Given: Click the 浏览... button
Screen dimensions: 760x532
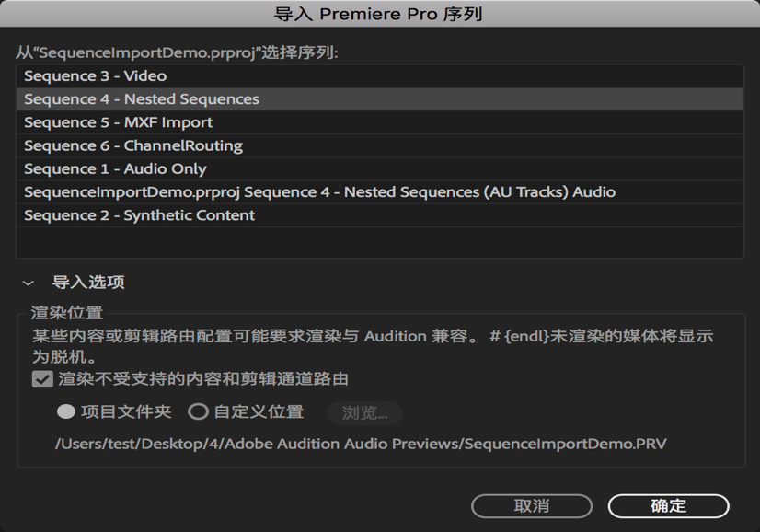Looking at the screenshot, I should point(364,413).
